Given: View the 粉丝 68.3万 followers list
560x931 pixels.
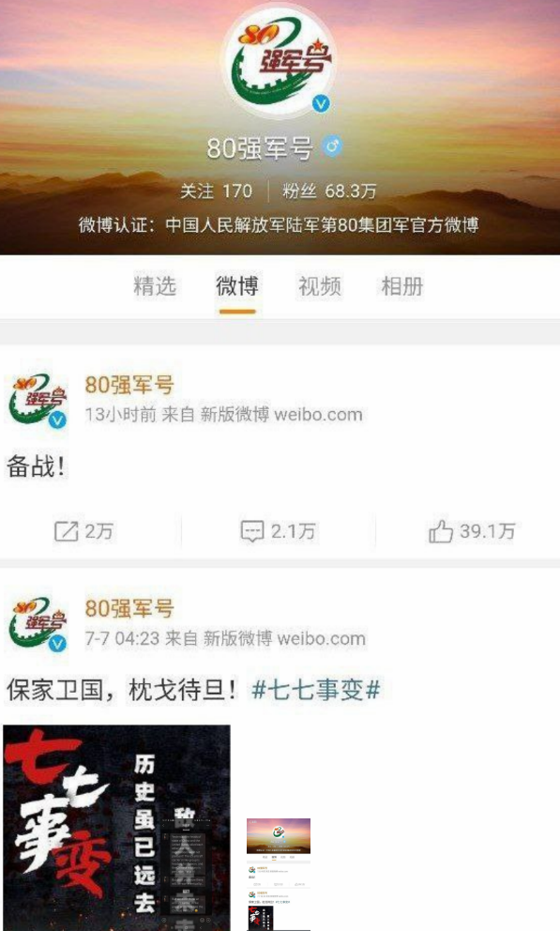Looking at the screenshot, I should 329,191.
